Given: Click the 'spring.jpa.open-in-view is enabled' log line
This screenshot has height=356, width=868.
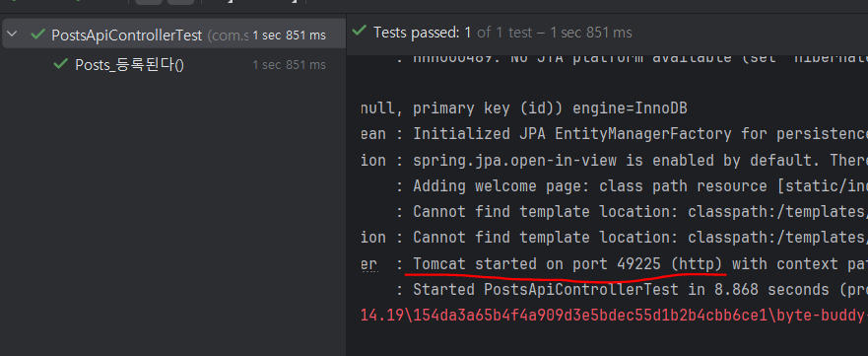Looking at the screenshot, I should (x=615, y=161).
